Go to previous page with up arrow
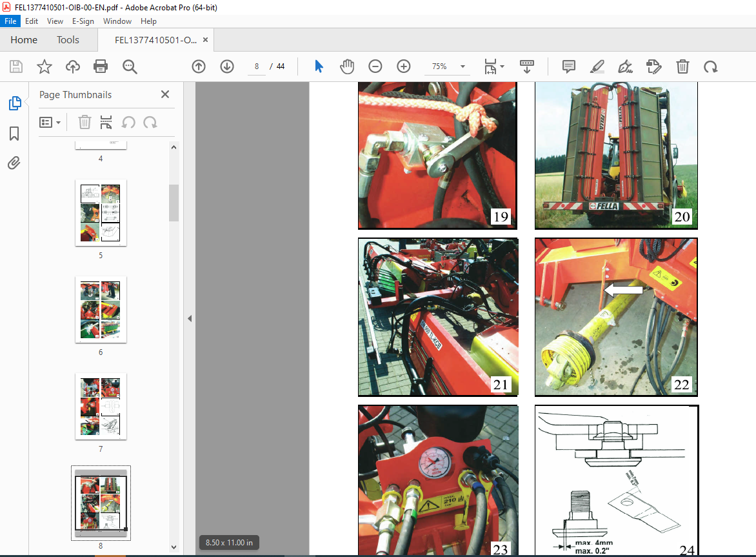Screen dimensions: 756x557 [x=199, y=66]
